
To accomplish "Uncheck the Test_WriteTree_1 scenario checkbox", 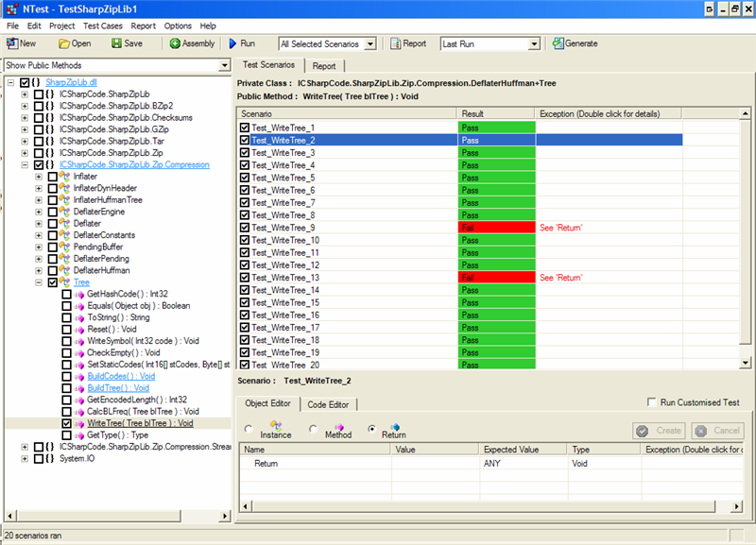I will coord(245,128).
